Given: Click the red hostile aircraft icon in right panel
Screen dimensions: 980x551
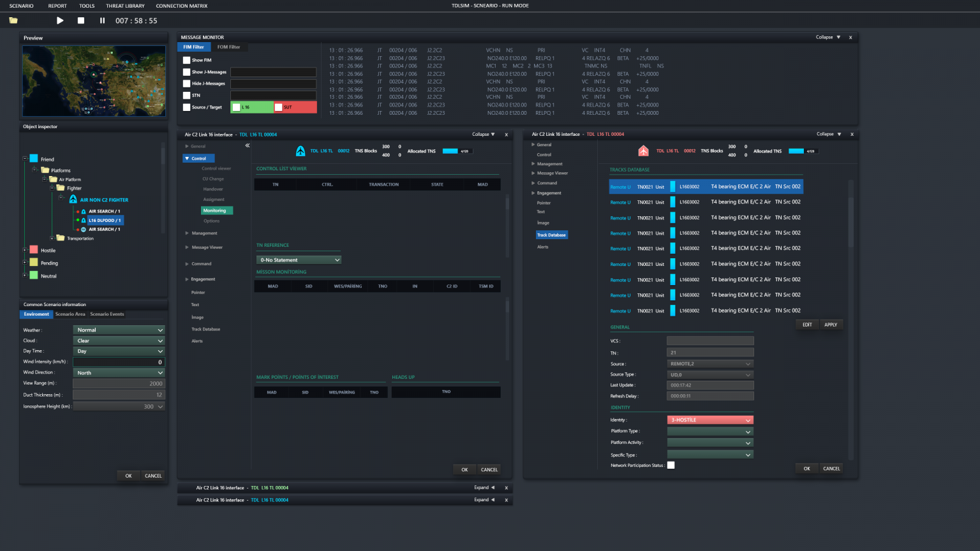Looking at the screenshot, I should tap(643, 151).
